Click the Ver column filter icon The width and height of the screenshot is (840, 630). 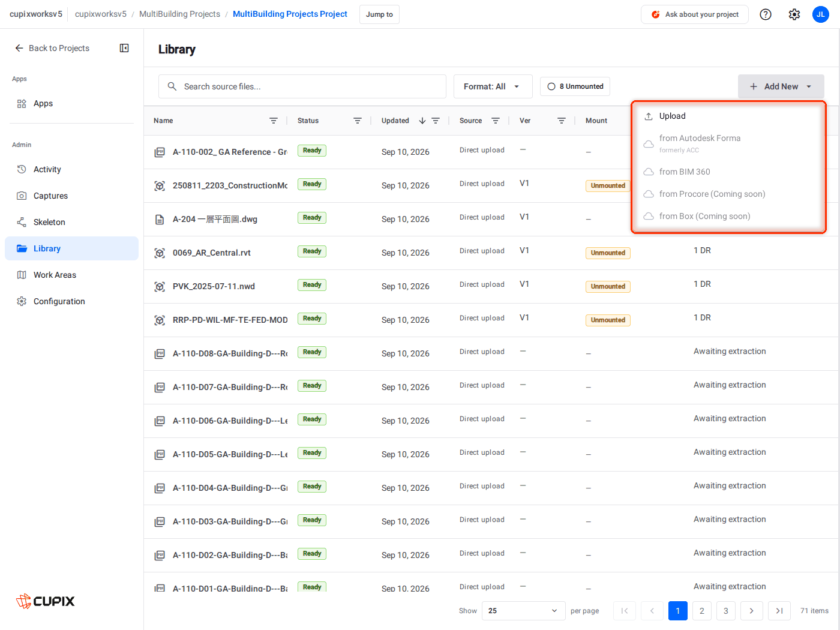point(562,121)
